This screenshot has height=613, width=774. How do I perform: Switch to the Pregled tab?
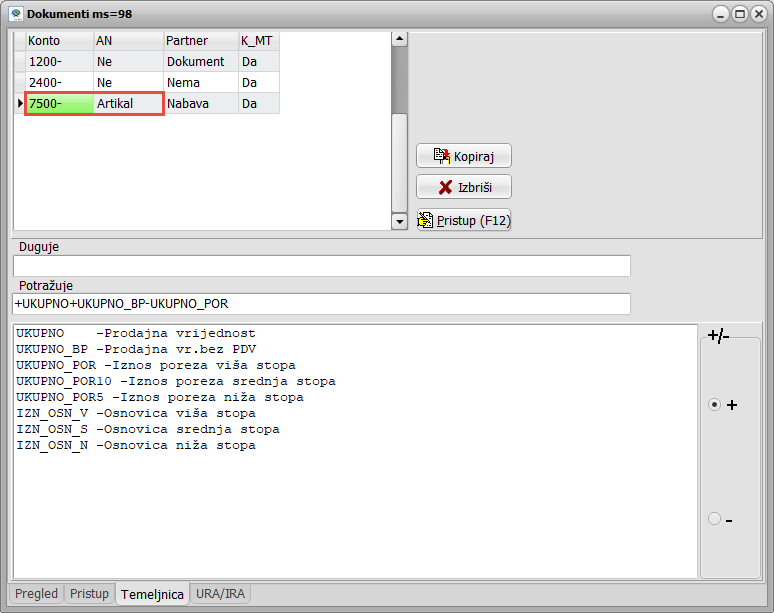click(36, 594)
